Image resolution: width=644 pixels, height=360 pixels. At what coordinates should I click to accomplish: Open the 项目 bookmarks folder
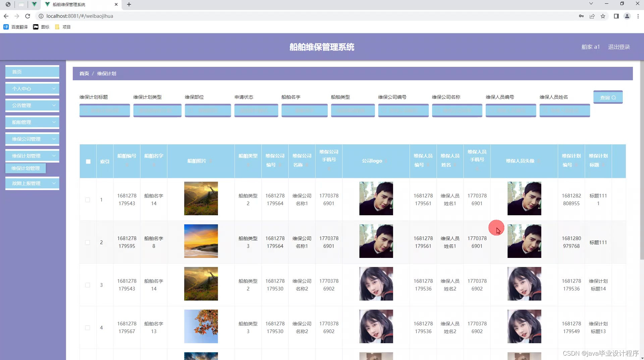pos(63,27)
